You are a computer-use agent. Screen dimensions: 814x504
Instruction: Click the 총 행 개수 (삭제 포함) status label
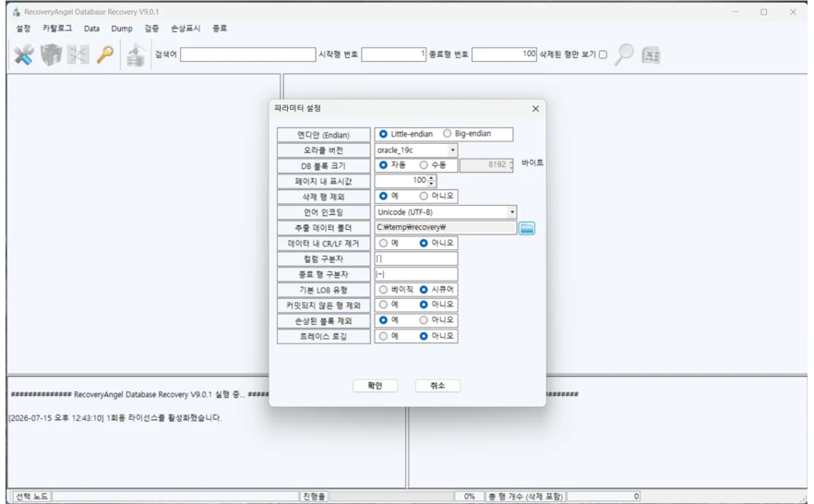click(x=526, y=497)
